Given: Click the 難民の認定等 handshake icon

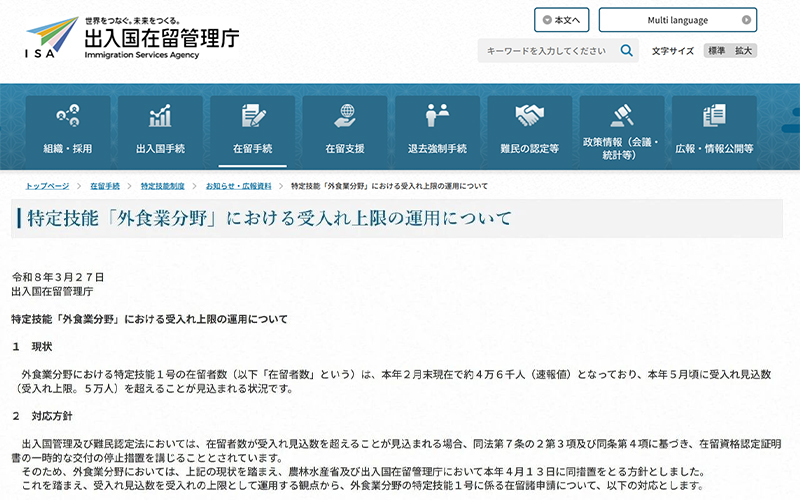Looking at the screenshot, I should [x=530, y=115].
